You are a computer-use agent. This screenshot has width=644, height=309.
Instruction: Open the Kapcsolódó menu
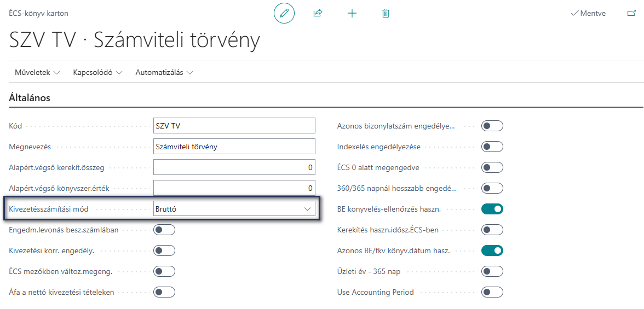pos(97,73)
